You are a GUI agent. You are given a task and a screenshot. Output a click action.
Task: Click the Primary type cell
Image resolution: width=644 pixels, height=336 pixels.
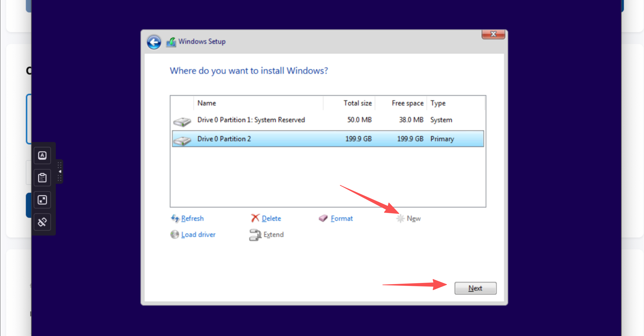pyautogui.click(x=442, y=139)
